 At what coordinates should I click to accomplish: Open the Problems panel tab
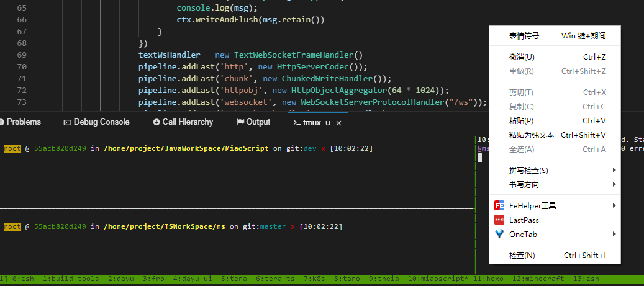tap(20, 122)
